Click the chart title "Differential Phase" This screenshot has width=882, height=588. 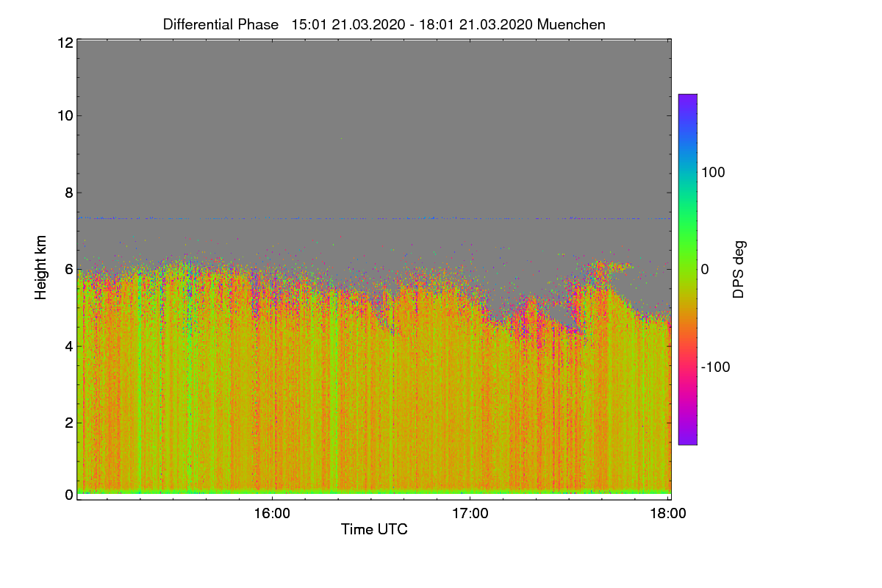pyautogui.click(x=221, y=24)
